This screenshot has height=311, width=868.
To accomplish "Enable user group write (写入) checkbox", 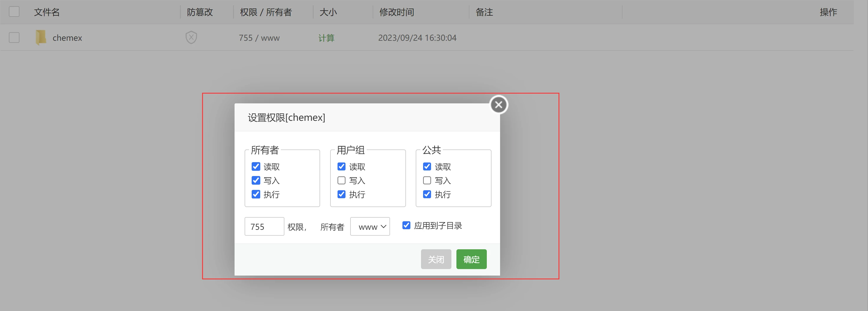I will coord(341,180).
